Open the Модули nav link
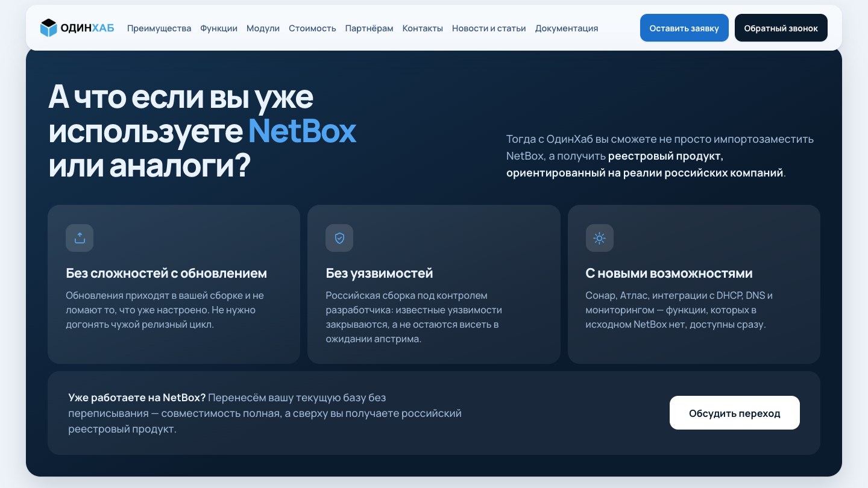This screenshot has width=868, height=488. coord(263,28)
